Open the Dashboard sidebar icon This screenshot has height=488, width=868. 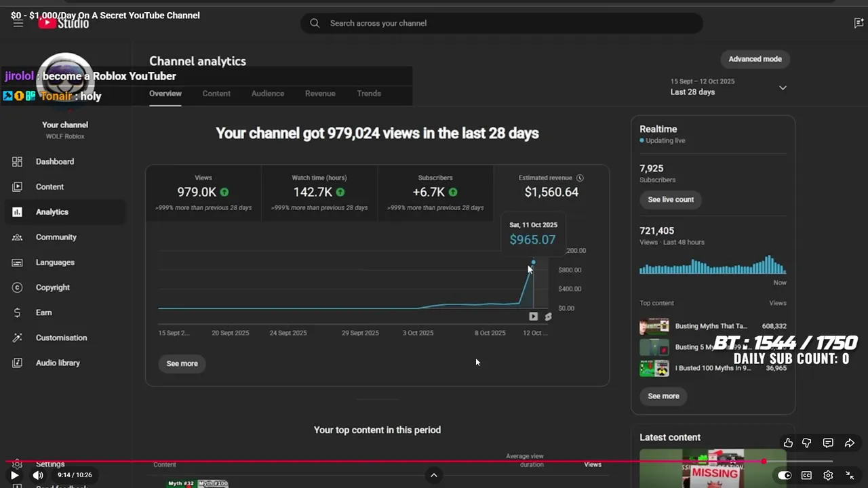pyautogui.click(x=18, y=161)
